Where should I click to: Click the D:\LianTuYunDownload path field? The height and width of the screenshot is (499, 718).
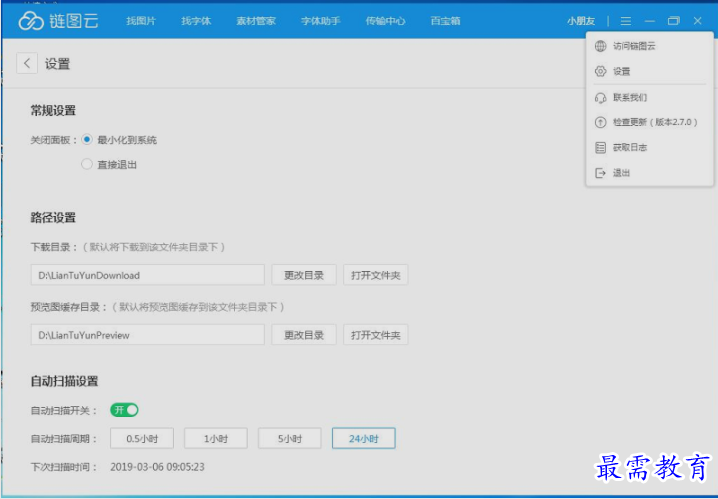pyautogui.click(x=147, y=275)
